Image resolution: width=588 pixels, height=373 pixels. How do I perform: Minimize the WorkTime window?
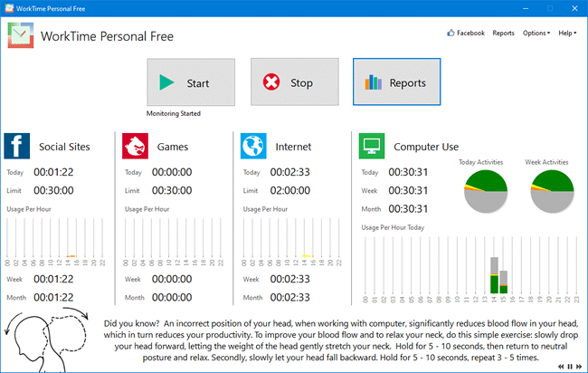click(x=526, y=8)
